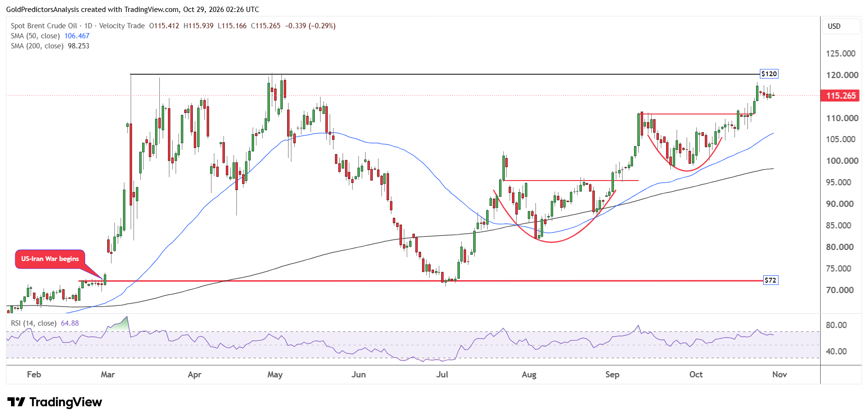Select the Mar label on the time axis
The width and height of the screenshot is (868, 420).
coord(108,375)
